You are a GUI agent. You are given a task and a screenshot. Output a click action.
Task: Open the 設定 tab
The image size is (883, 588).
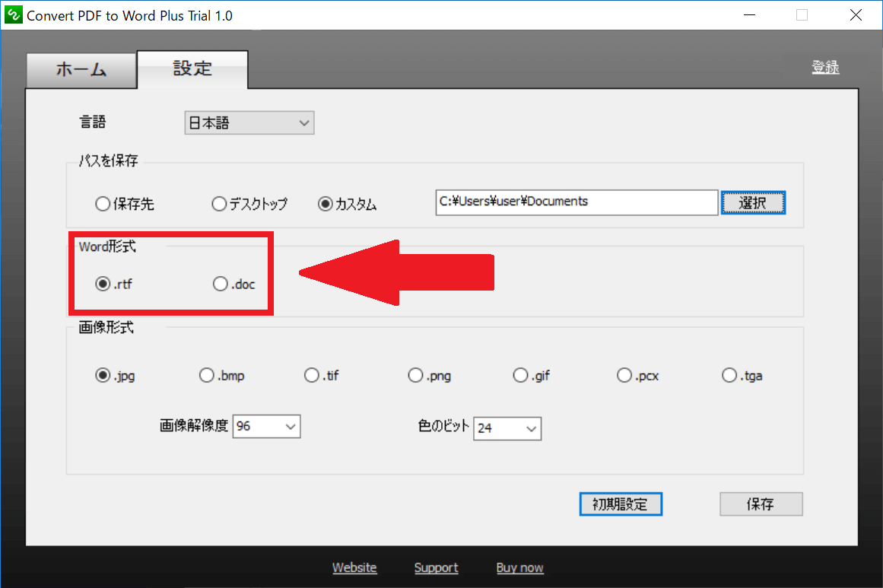192,69
